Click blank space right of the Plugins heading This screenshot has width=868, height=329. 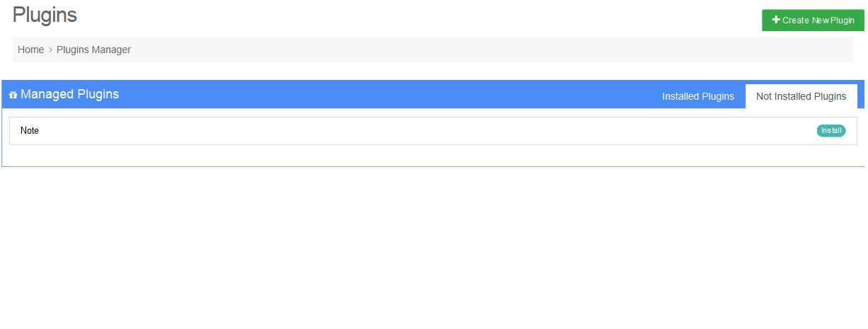[x=354, y=14]
